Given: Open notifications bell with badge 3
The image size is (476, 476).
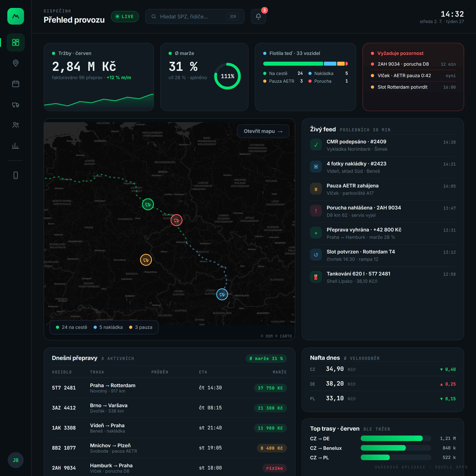Looking at the screenshot, I should [x=258, y=16].
